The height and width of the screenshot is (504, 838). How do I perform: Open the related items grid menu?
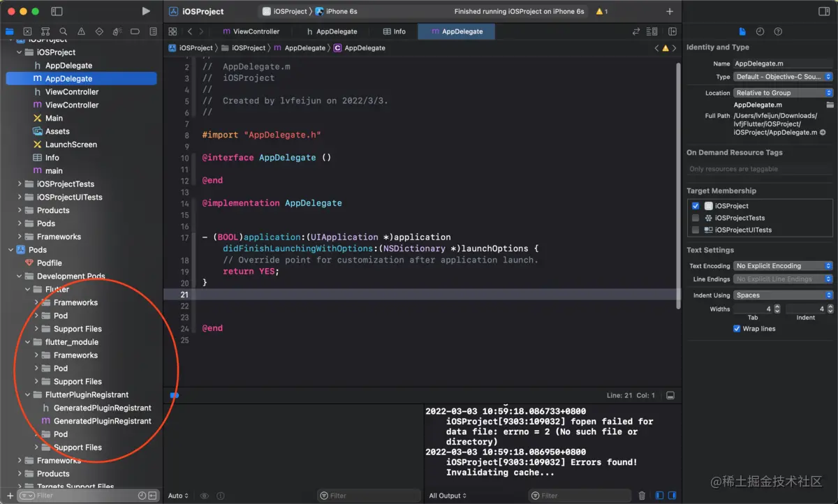point(172,31)
